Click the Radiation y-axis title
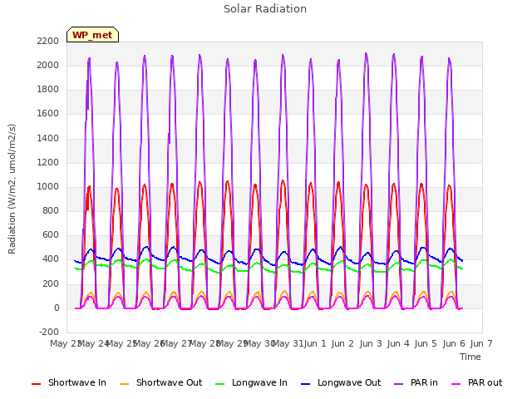Screen dimensions: 532x399 click(12, 189)
